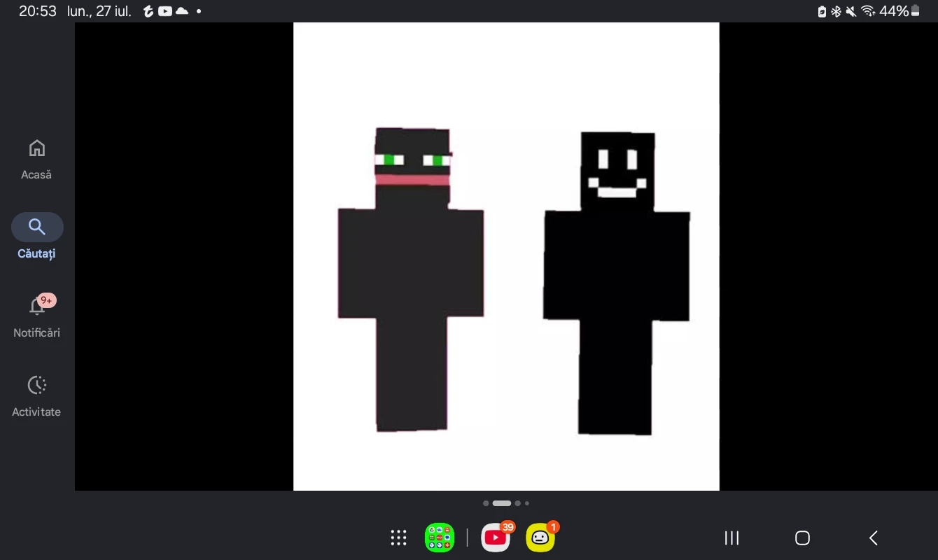Tap the date lun., 27 iul.
Image resolution: width=938 pixels, height=560 pixels.
99,11
